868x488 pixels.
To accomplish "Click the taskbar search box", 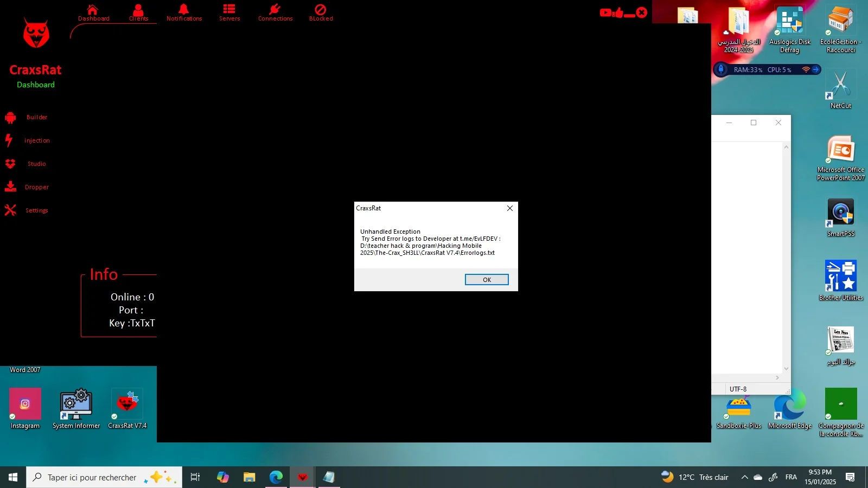I will (x=104, y=477).
